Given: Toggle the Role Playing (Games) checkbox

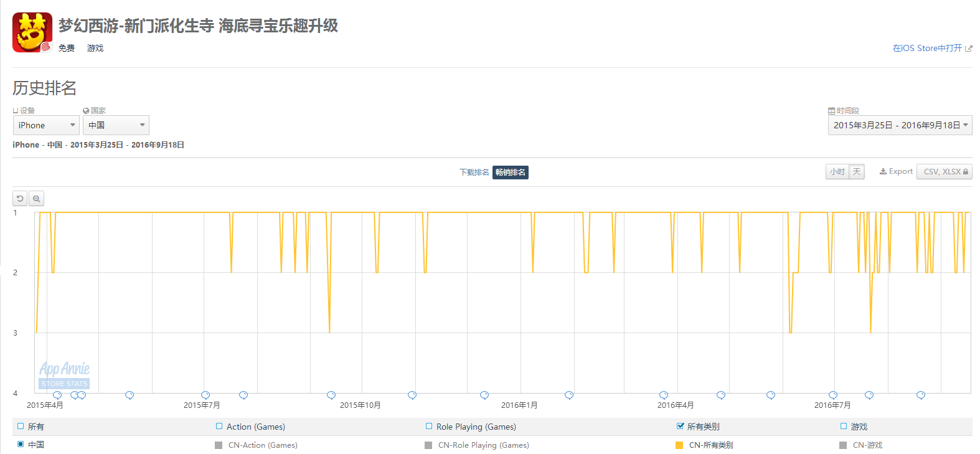Looking at the screenshot, I should 429,426.
